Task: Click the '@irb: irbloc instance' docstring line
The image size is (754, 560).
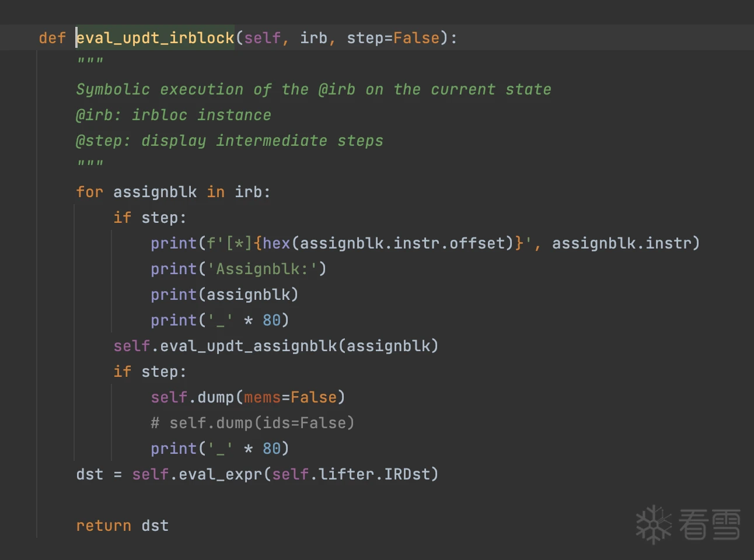Action: (x=173, y=115)
